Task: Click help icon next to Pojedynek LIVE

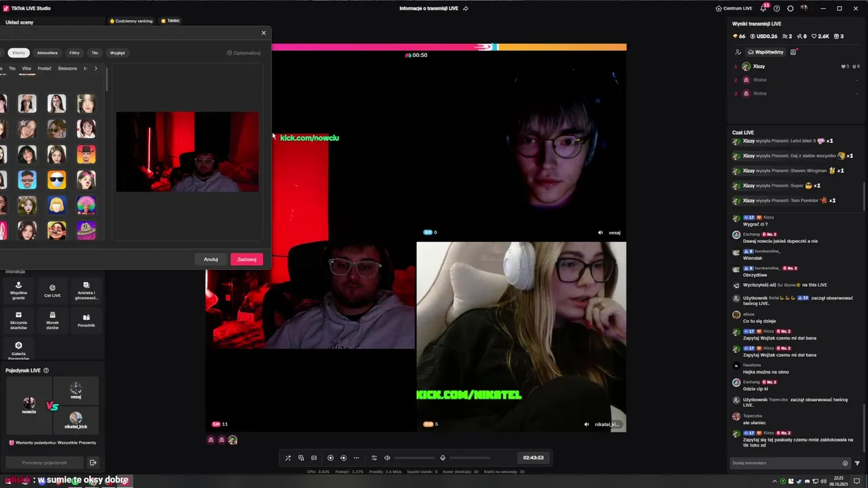Action: click(46, 371)
